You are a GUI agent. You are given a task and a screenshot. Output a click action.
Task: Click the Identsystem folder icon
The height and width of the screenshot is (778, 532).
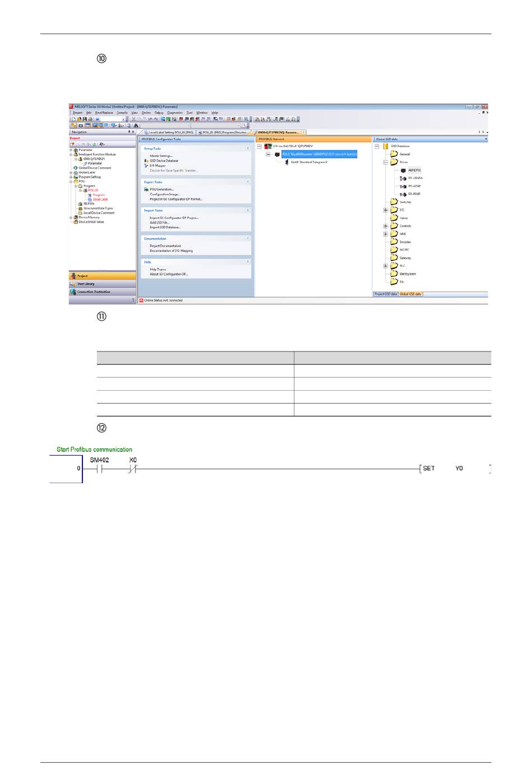(394, 274)
